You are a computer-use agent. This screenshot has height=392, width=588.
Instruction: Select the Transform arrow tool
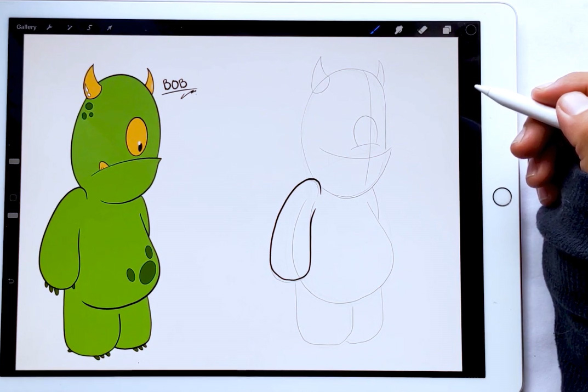109,27
